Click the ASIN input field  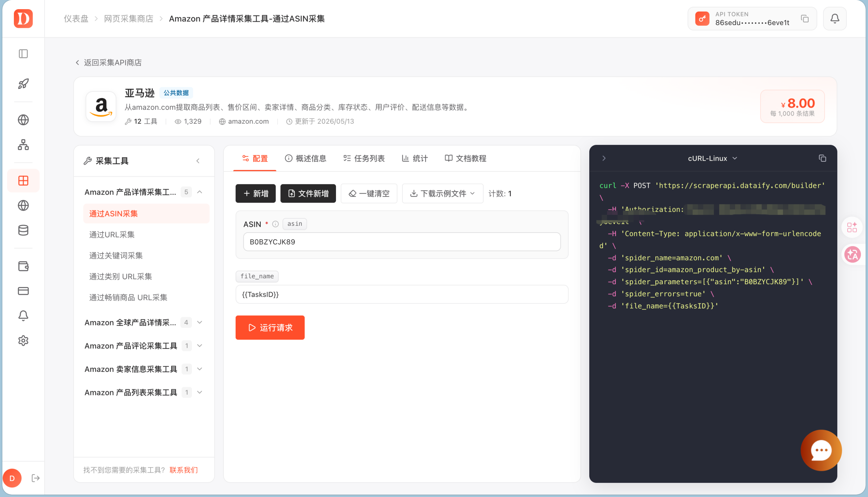click(x=402, y=242)
